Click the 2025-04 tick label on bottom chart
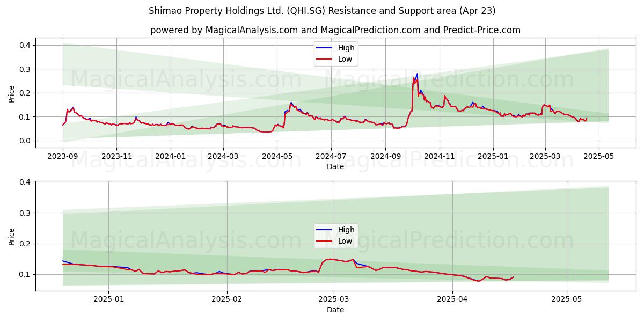This screenshot has width=644, height=322. [x=452, y=299]
